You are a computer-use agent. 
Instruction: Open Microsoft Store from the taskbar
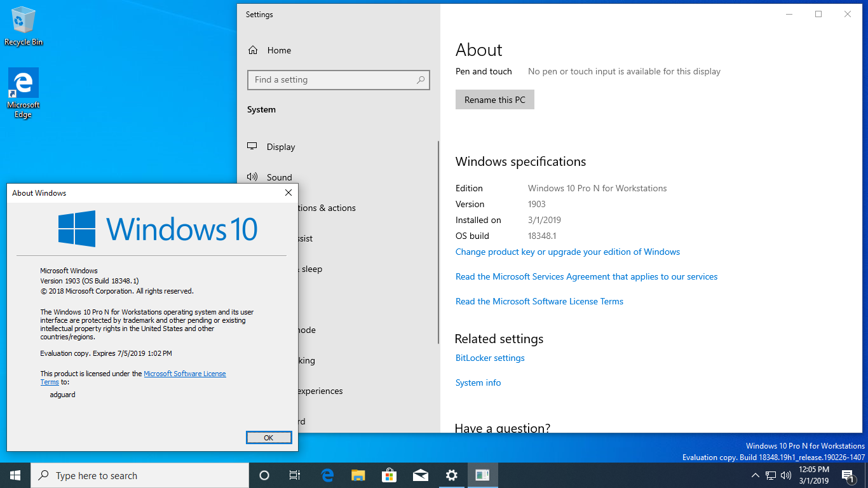tap(389, 475)
